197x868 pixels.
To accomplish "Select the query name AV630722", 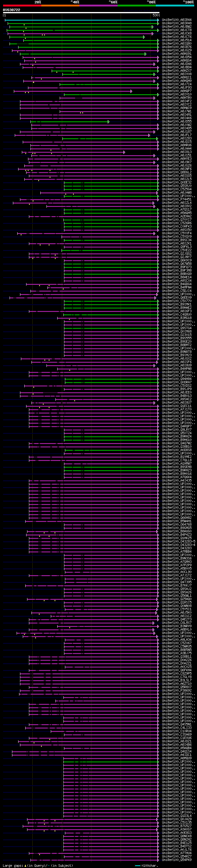I will (x=11, y=10).
